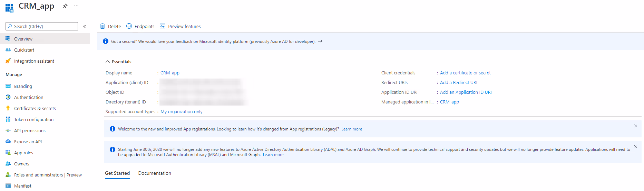
Task: Click the feedback banner arrow
Action: coord(320,41)
